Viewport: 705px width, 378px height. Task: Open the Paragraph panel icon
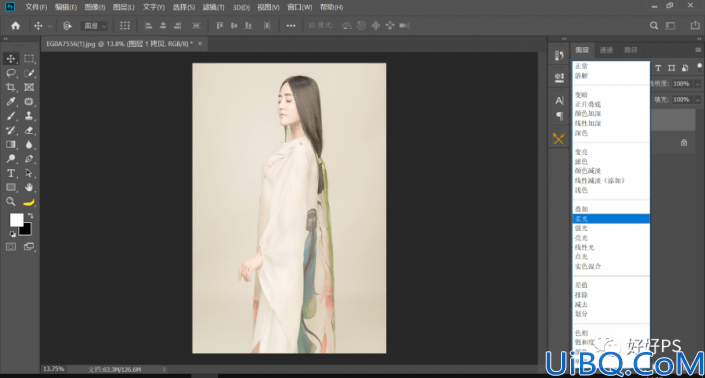coord(559,116)
